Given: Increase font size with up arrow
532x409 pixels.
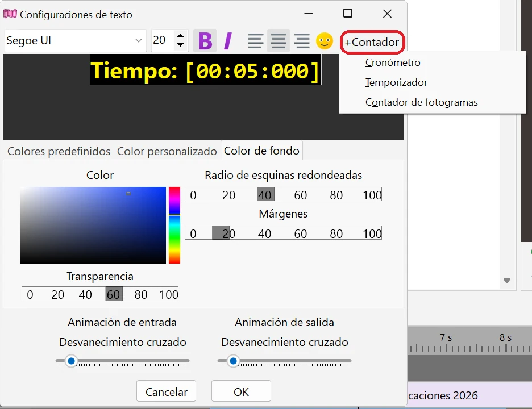Looking at the screenshot, I should pyautogui.click(x=181, y=35).
